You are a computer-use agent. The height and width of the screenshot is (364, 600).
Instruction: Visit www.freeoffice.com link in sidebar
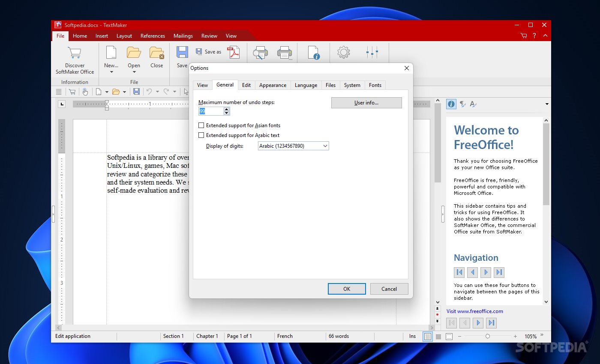[x=474, y=311]
